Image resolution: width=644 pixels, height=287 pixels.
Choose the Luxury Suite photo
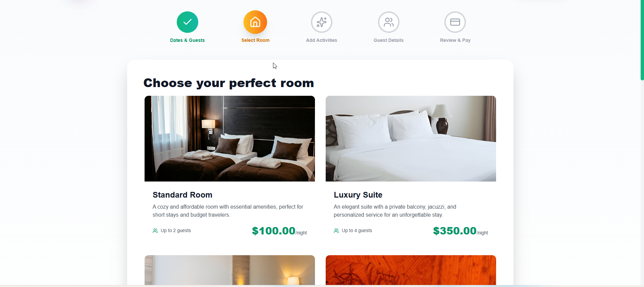pos(411,139)
